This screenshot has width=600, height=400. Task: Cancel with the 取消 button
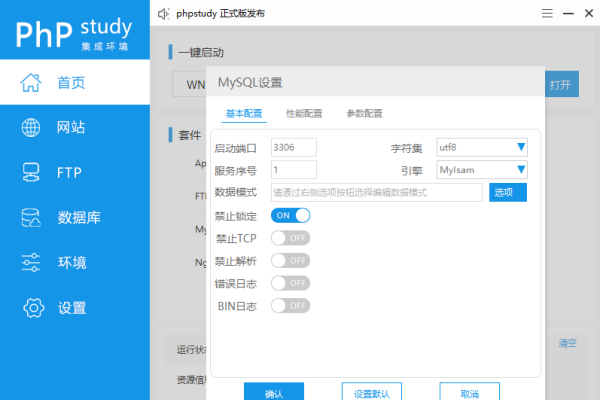pos(470,392)
